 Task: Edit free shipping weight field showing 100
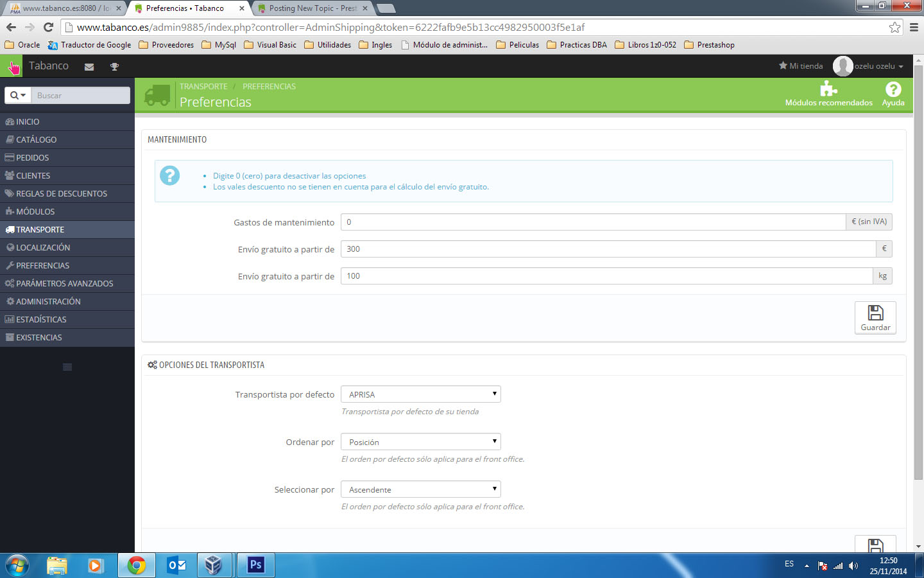coord(607,276)
